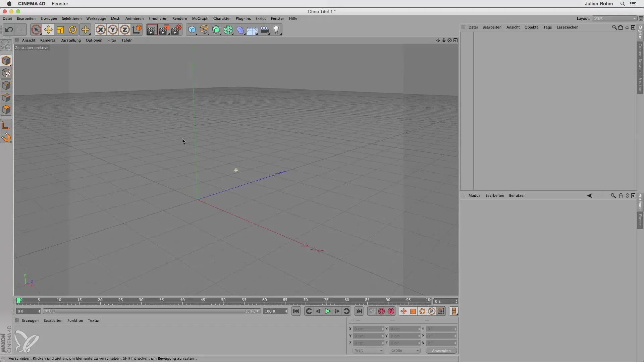Toggle scale keyframe recording
The image size is (644, 362).
[x=413, y=311]
